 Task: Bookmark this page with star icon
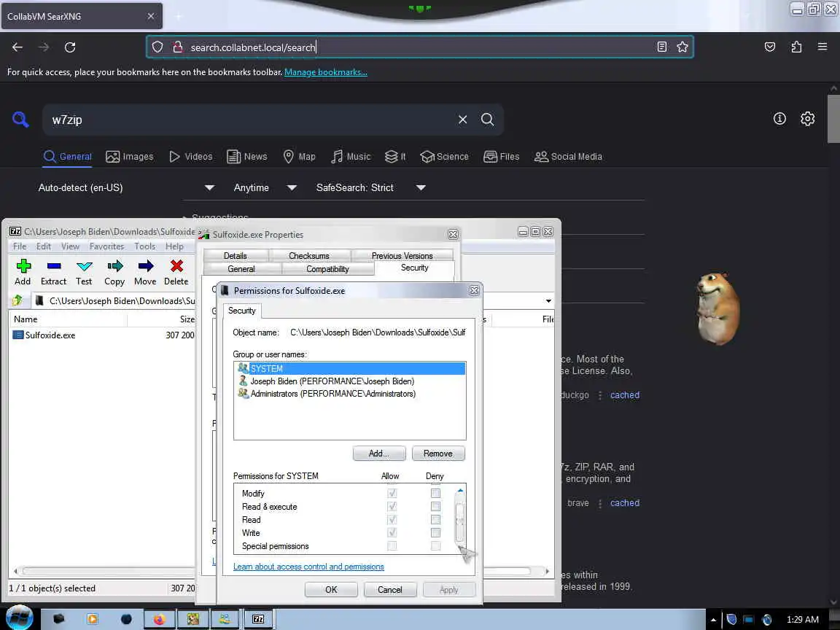coord(682,47)
